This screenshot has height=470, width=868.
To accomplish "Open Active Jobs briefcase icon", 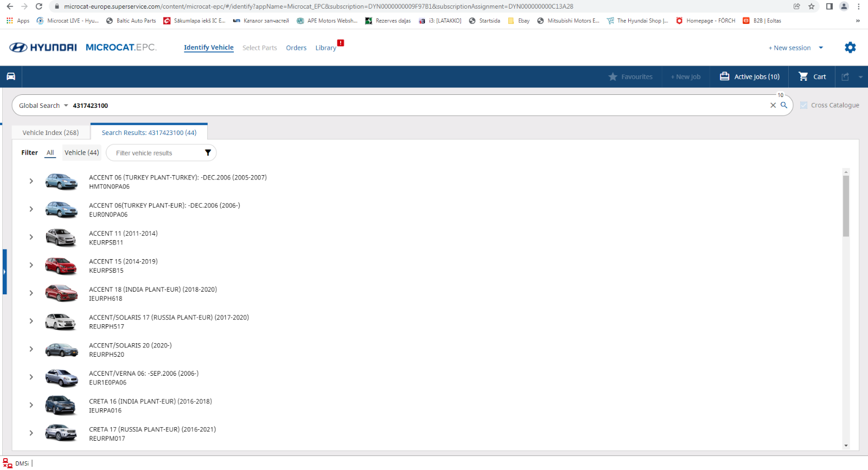I will 724,76.
